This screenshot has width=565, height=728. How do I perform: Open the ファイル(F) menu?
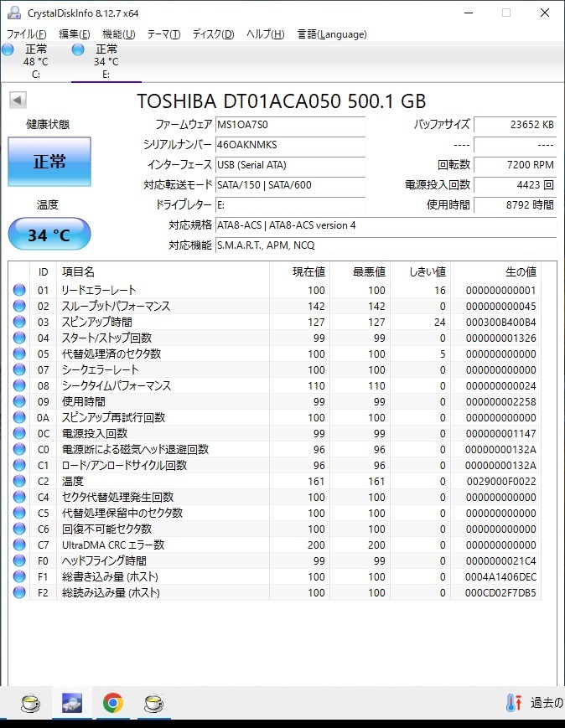[x=27, y=34]
